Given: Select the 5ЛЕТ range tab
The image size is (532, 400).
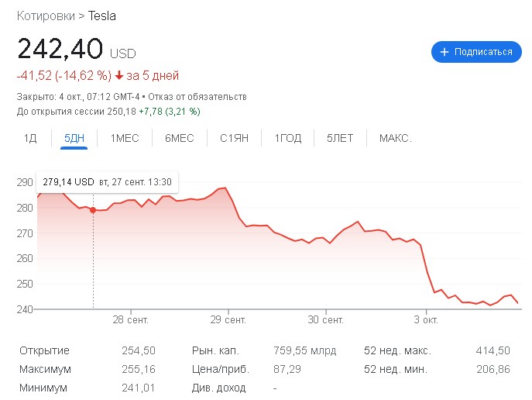Looking at the screenshot, I should click(x=340, y=138).
